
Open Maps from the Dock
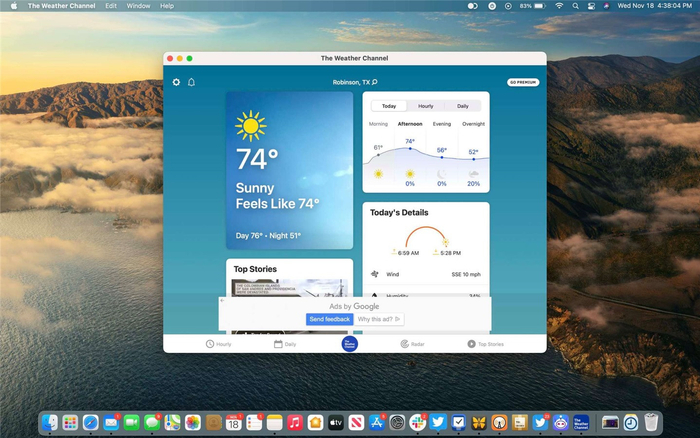(172, 422)
